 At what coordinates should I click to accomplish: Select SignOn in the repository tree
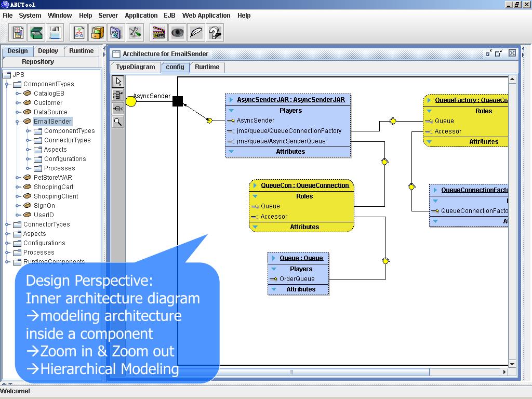click(x=44, y=206)
